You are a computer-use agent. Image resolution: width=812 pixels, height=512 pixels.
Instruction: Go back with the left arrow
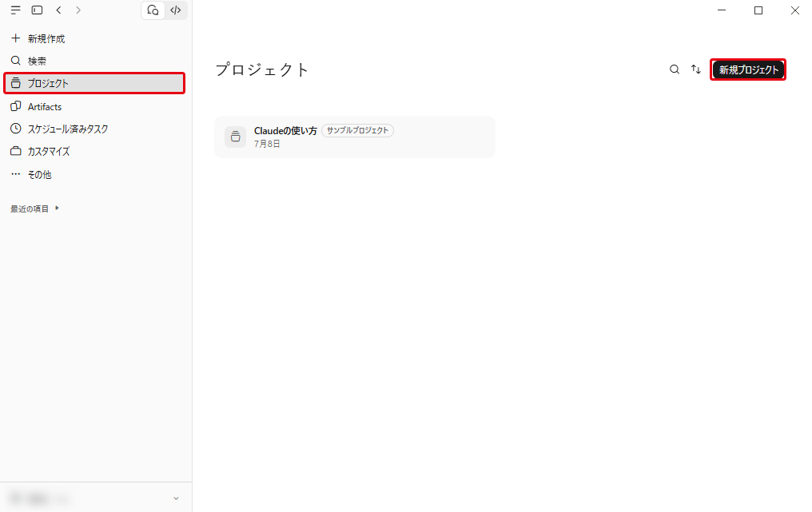pos(58,10)
